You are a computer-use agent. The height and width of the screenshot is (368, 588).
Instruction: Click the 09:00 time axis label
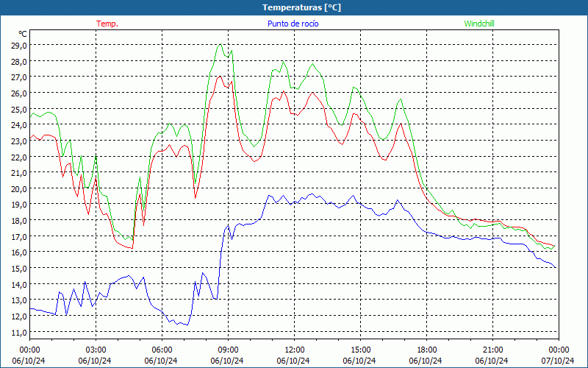click(x=228, y=350)
